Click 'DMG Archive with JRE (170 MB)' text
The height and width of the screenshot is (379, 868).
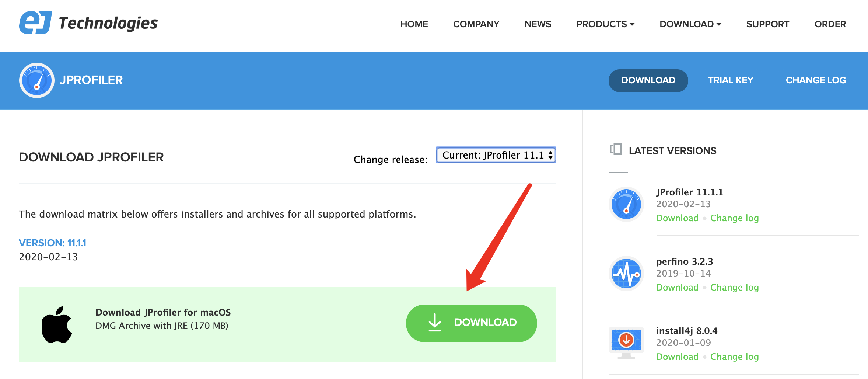pyautogui.click(x=162, y=326)
